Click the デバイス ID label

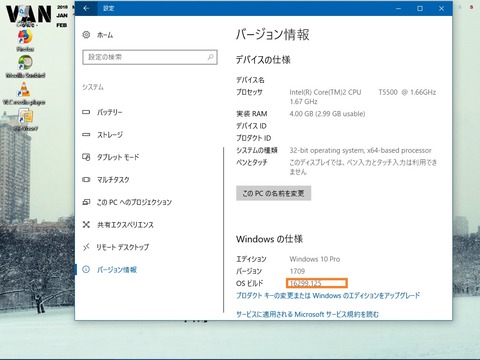[x=251, y=126]
